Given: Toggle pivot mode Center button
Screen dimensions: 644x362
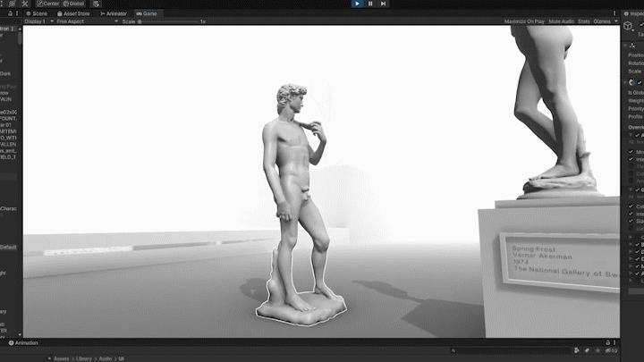Looking at the screenshot, I should [48, 4].
